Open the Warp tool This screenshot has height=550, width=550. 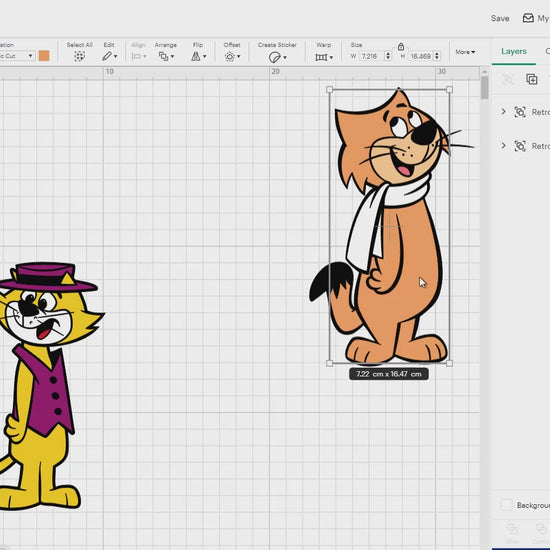coord(321,57)
